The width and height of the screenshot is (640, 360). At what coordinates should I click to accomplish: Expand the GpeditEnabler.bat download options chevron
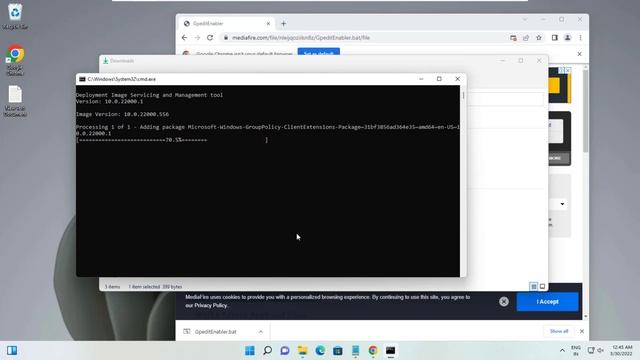click(x=260, y=331)
